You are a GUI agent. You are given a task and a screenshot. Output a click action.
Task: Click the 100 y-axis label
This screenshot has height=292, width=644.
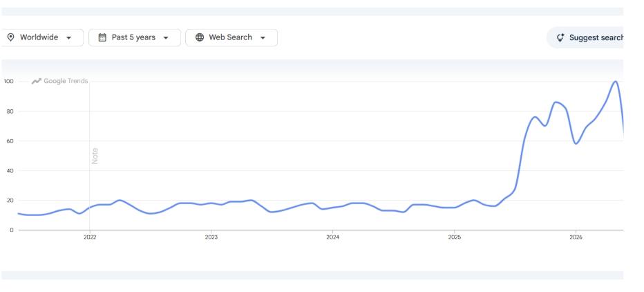(x=8, y=82)
